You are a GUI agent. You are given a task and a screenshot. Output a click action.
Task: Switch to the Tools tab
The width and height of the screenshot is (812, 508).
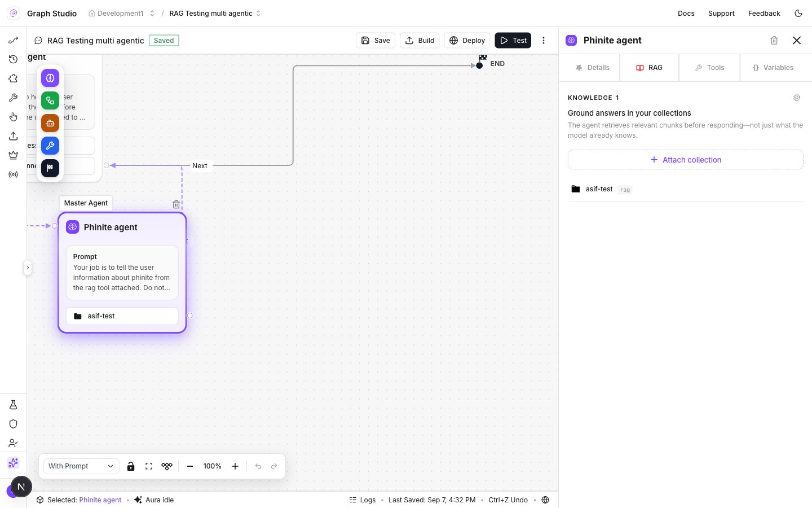pos(709,68)
